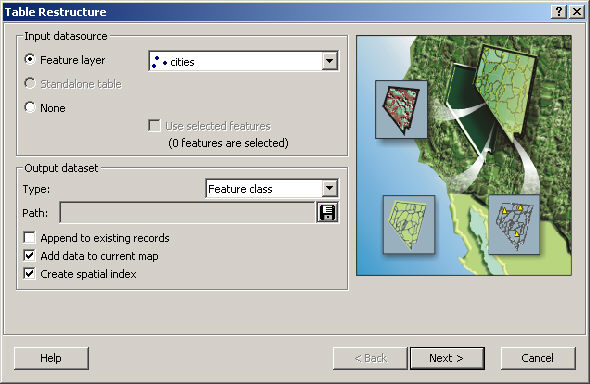Click the question mark help icon in title bar
The height and width of the screenshot is (384, 590).
coord(559,12)
